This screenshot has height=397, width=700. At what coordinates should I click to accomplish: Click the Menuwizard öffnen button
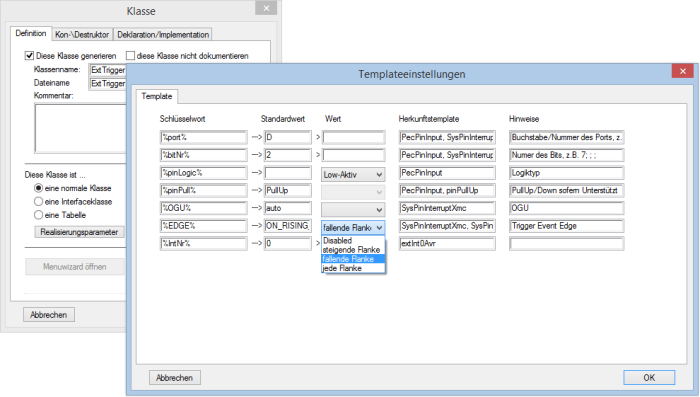[75, 267]
